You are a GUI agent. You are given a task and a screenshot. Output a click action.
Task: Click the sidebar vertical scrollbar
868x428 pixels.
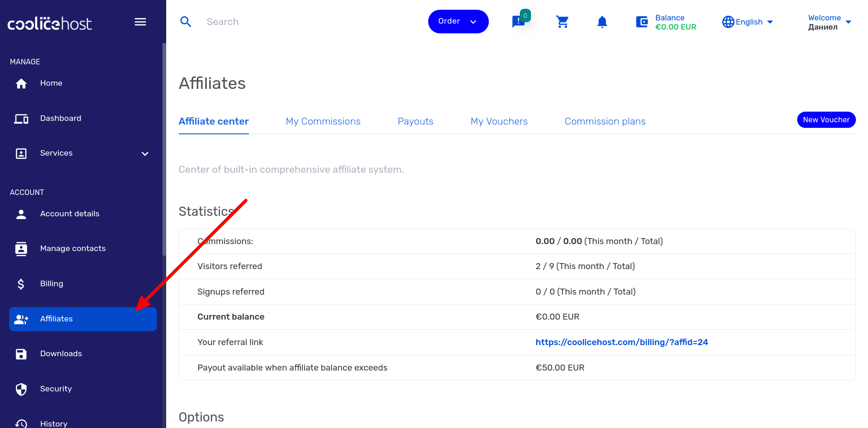tap(164, 149)
